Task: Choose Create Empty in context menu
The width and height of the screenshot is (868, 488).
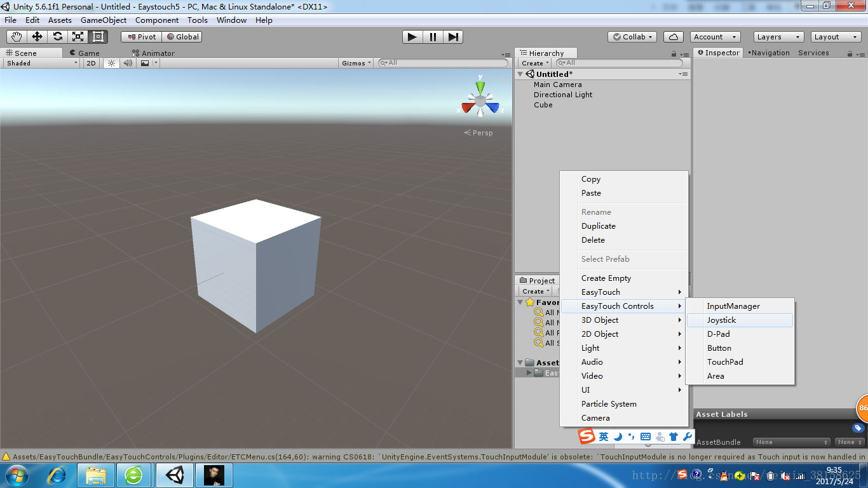Action: pos(624,278)
